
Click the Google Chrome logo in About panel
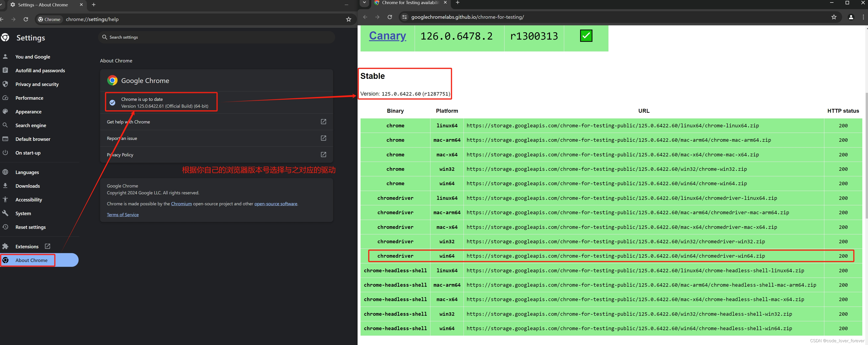113,80
